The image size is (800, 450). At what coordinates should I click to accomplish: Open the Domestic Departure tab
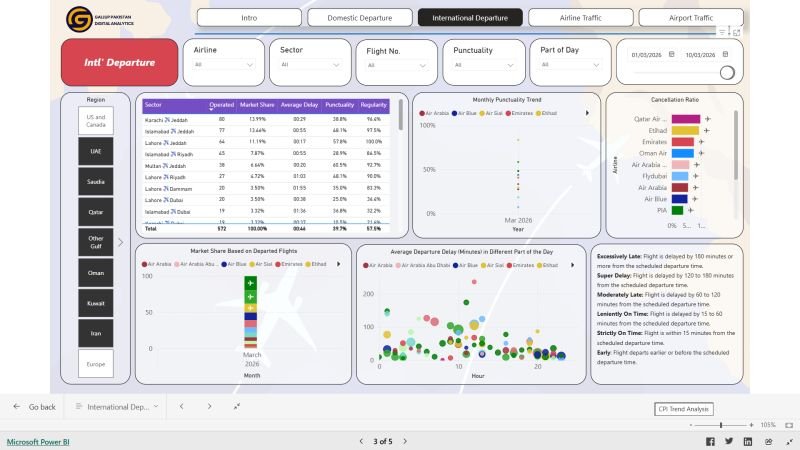coord(359,18)
